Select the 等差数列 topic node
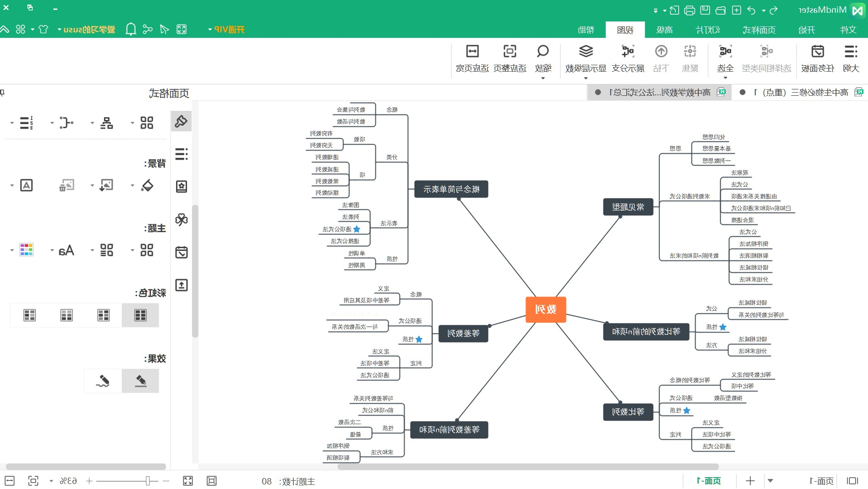This screenshot has height=489, width=868. 463,333
